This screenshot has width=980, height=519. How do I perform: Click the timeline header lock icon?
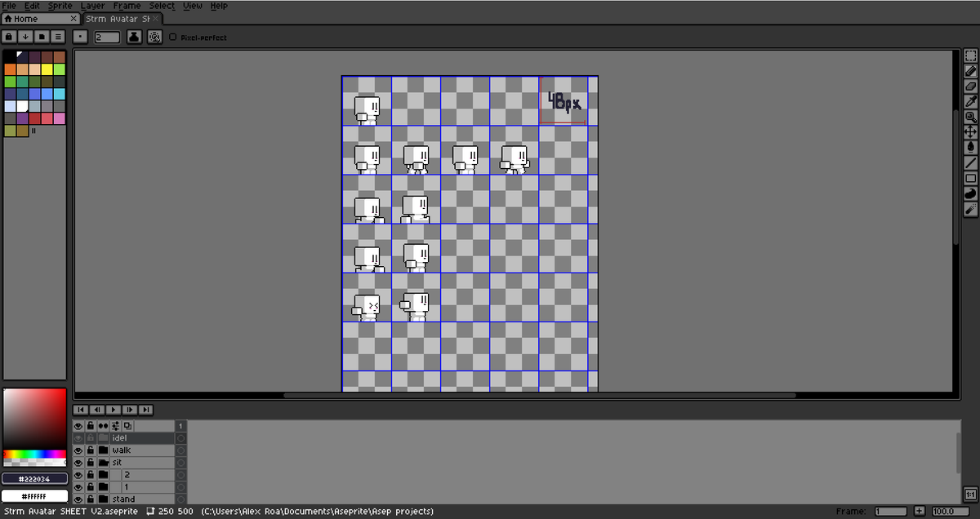[91, 426]
